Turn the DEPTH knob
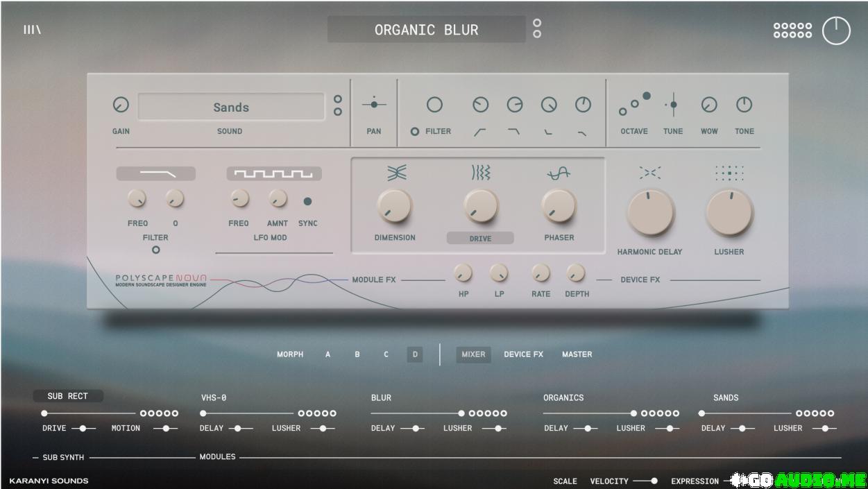This screenshot has height=489, width=868. 576,273
